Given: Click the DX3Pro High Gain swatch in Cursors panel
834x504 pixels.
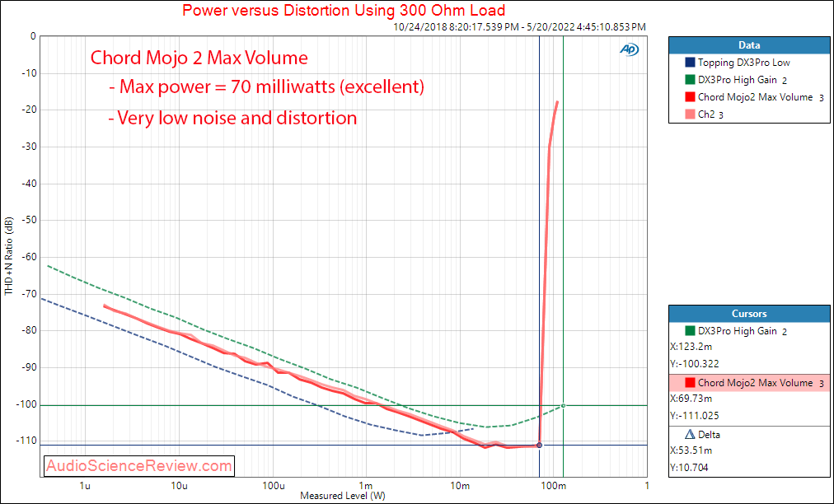Looking at the screenshot, I should [690, 331].
